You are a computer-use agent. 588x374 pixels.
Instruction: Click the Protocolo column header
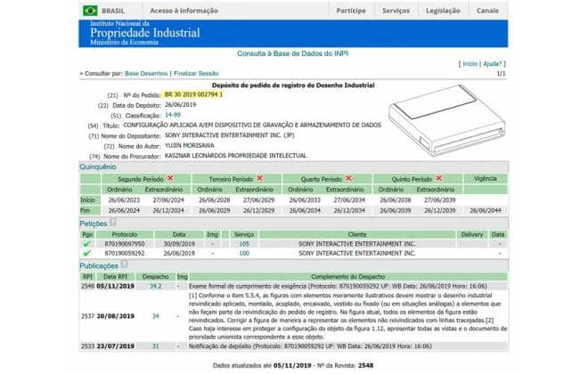(x=125, y=234)
